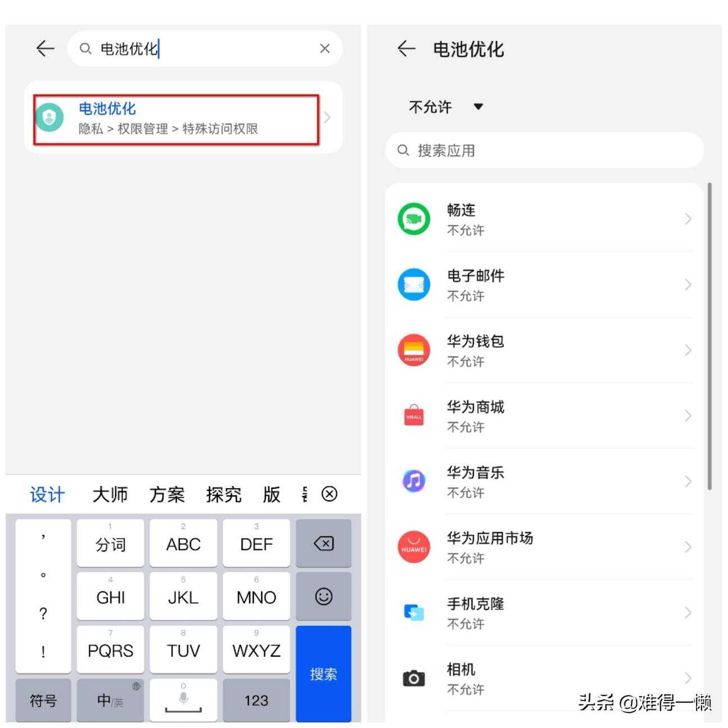Open the emoji smiley key
Screen dimensions: 728x728
(324, 597)
